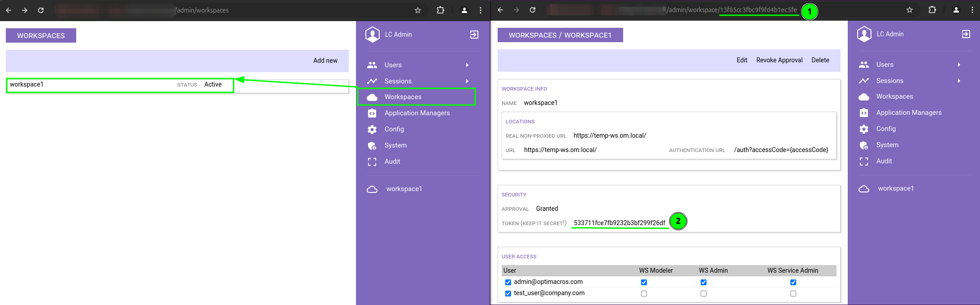Click the Workspaces cloud icon in workspace1 details sidebar
980x305 pixels.
pos(864,97)
